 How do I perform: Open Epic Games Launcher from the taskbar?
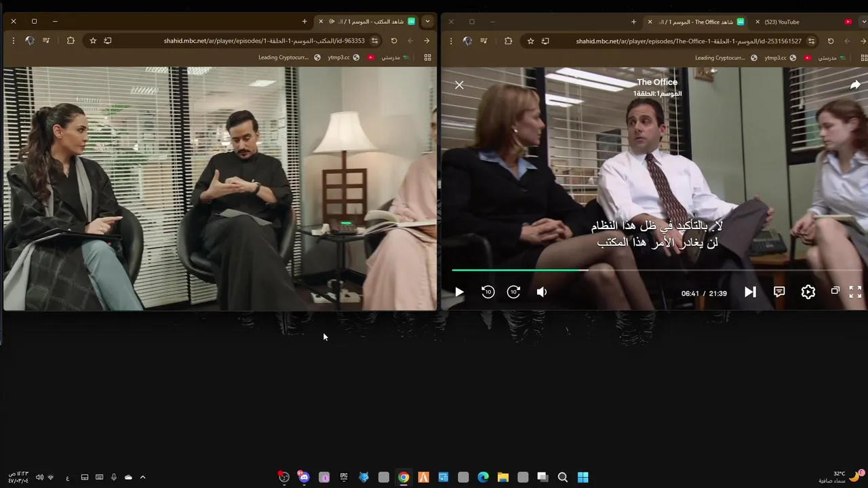point(344,477)
